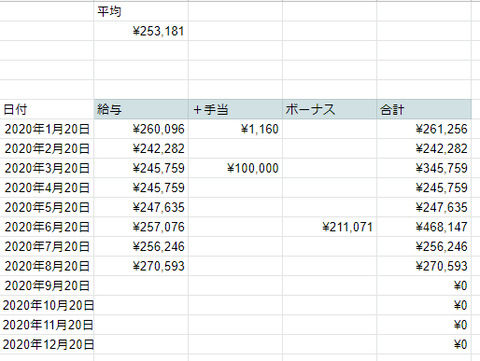Screen dimensions: 480x361
Task: Select ¥0 total for 2020年12月20日
Action: pyautogui.click(x=424, y=345)
